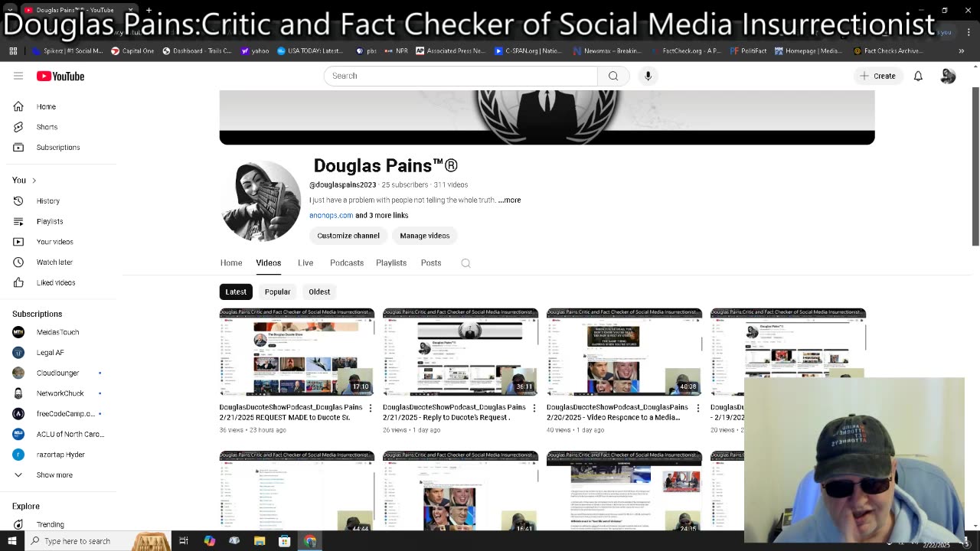Open the Posts tab
This screenshot has height=551, width=980.
click(x=431, y=262)
